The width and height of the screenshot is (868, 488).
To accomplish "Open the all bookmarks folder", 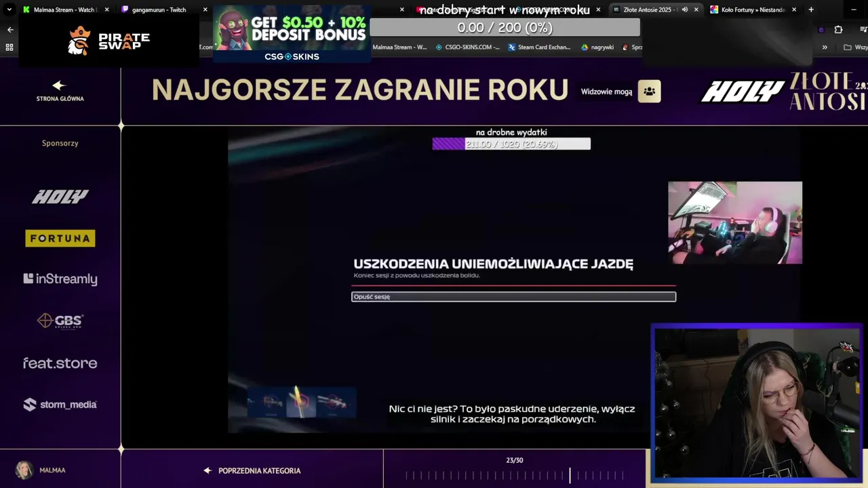I will click(x=855, y=47).
